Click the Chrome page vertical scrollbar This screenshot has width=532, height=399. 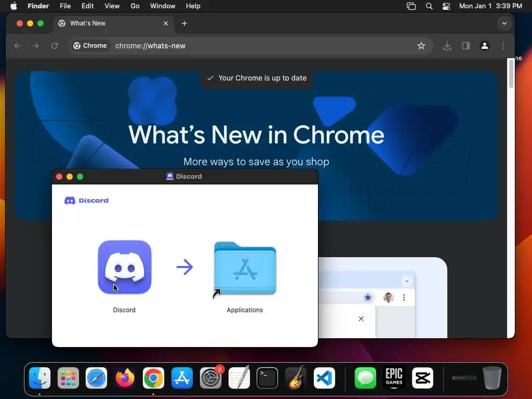click(x=511, y=73)
